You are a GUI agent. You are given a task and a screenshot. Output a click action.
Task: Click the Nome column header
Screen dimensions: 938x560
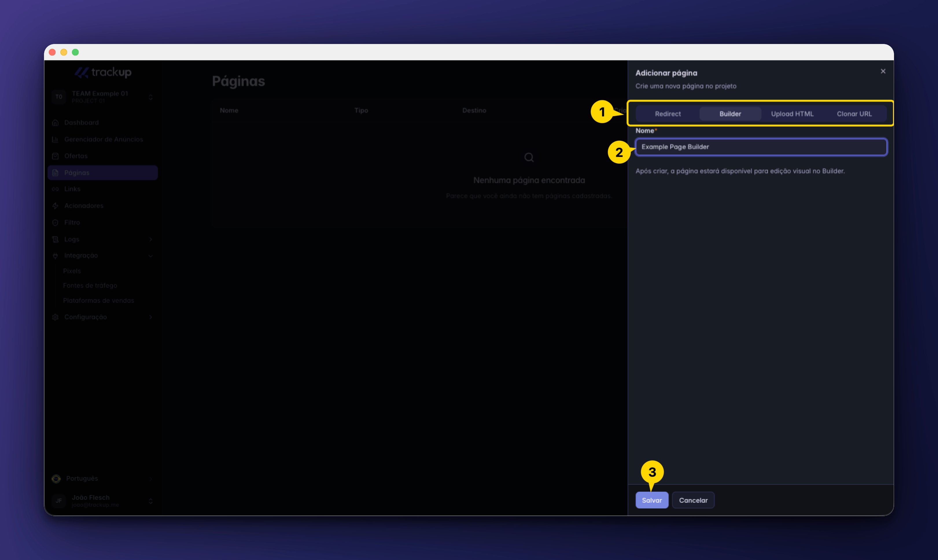click(x=229, y=110)
